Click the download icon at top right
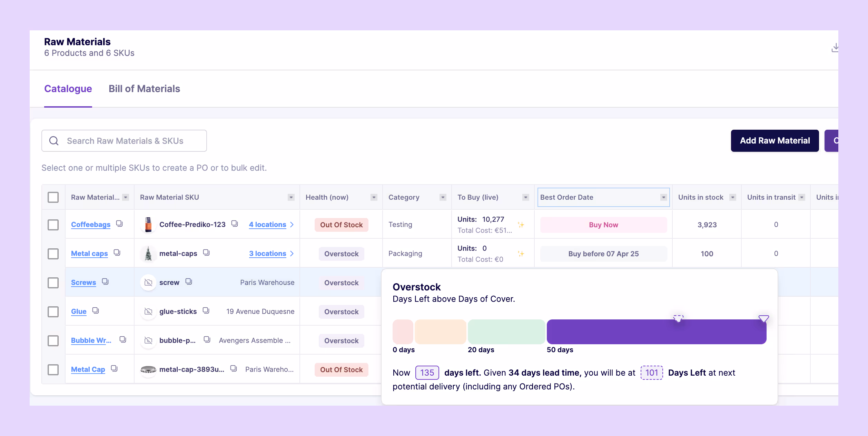Screen dimensions: 868x436 tap(835, 48)
